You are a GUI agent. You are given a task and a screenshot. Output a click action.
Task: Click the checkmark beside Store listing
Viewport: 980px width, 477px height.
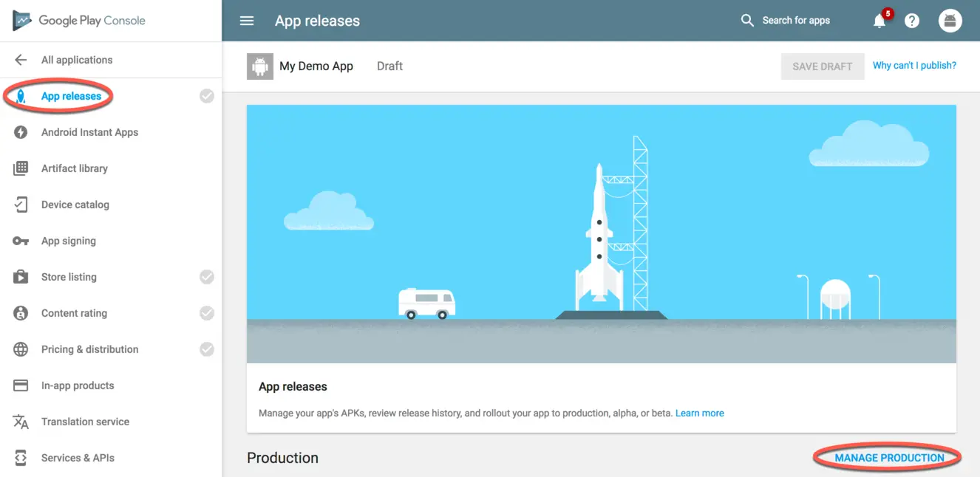pyautogui.click(x=207, y=277)
